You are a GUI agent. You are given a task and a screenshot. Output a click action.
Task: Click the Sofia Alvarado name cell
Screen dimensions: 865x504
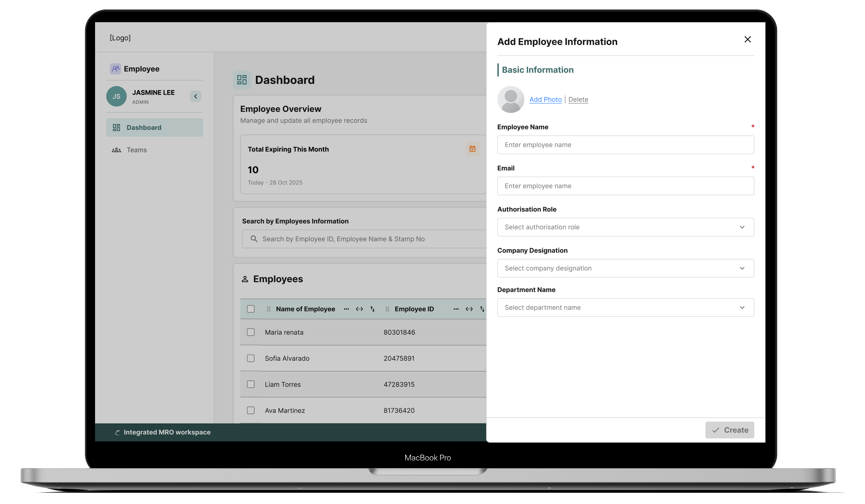[x=287, y=358]
